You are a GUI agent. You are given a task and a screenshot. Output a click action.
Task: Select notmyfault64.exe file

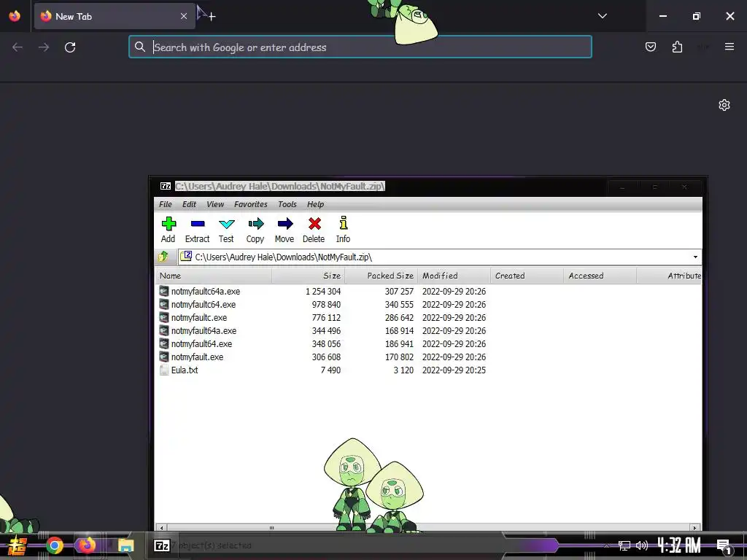click(x=201, y=344)
